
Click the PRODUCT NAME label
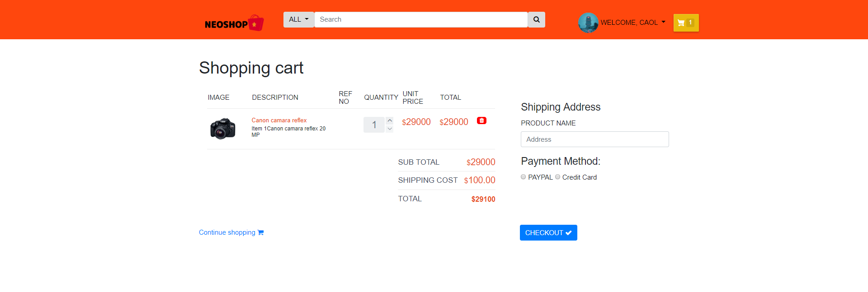coord(548,123)
